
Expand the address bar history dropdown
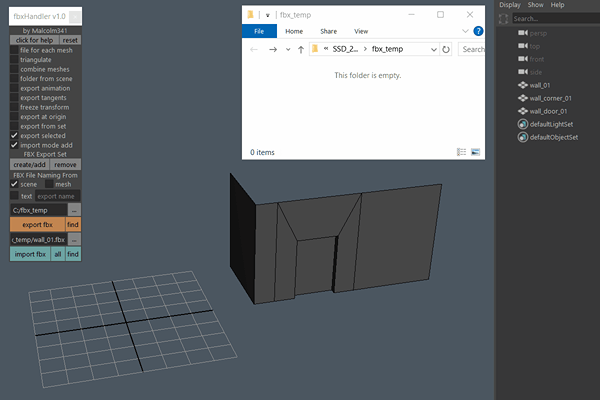coord(432,49)
